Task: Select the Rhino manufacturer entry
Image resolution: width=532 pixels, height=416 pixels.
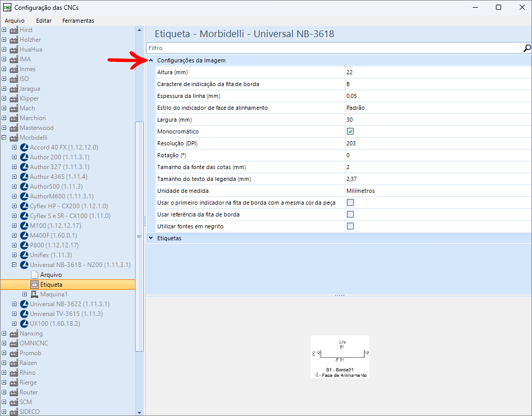Action: pos(27,373)
